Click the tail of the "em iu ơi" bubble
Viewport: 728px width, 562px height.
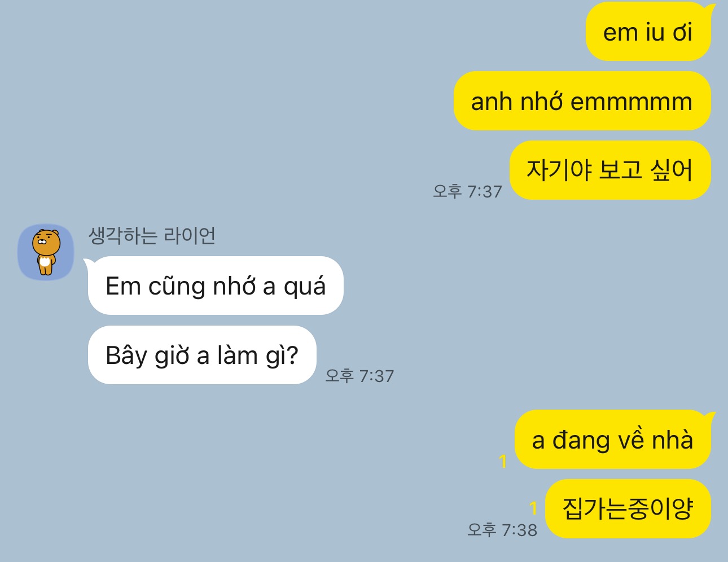tap(710, 8)
